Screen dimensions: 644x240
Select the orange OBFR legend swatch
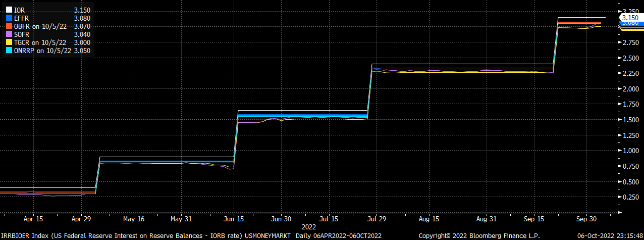9,26
